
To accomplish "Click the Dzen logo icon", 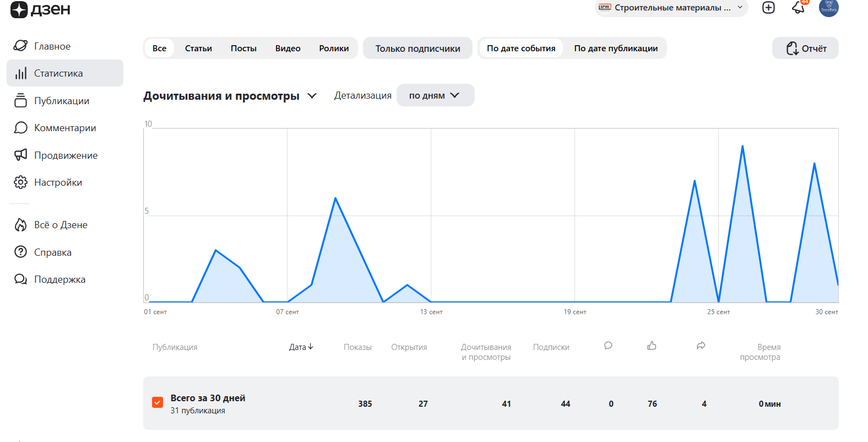I will 19,9.
